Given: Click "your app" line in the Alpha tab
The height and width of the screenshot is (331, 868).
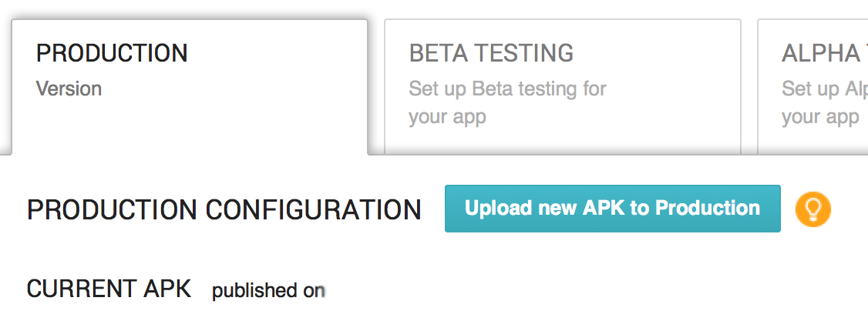Looking at the screenshot, I should (820, 117).
